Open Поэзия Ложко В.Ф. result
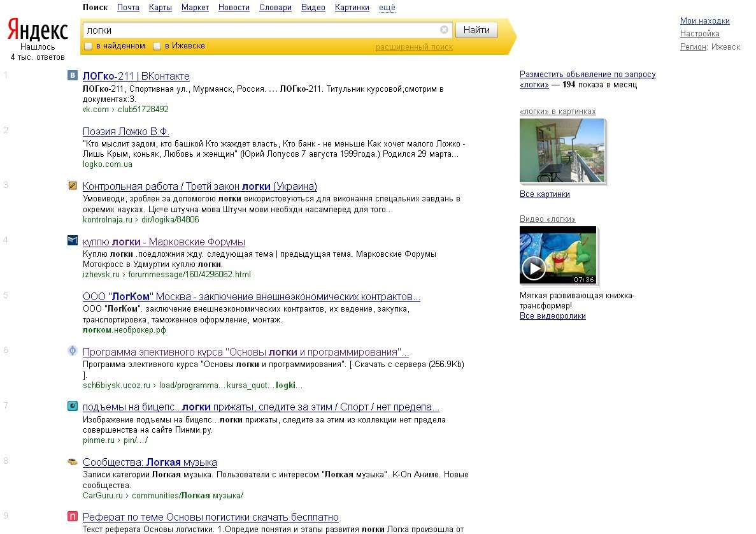Image resolution: width=756 pixels, height=534 pixels. (126, 132)
